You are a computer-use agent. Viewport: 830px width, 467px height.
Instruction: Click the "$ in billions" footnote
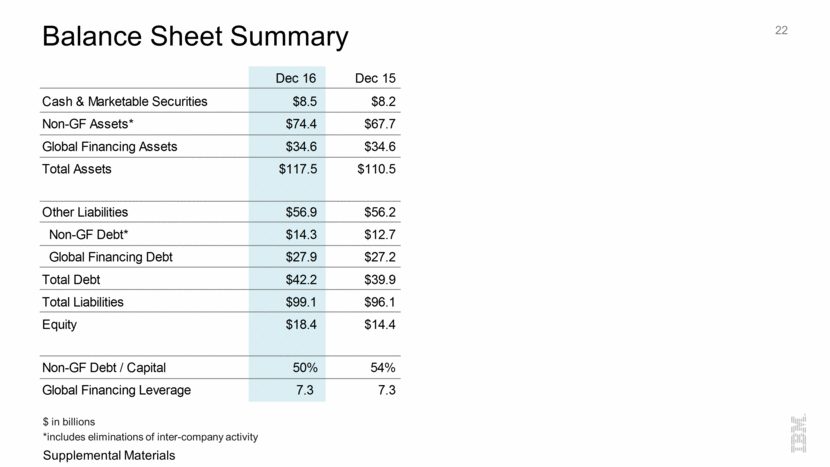point(70,422)
